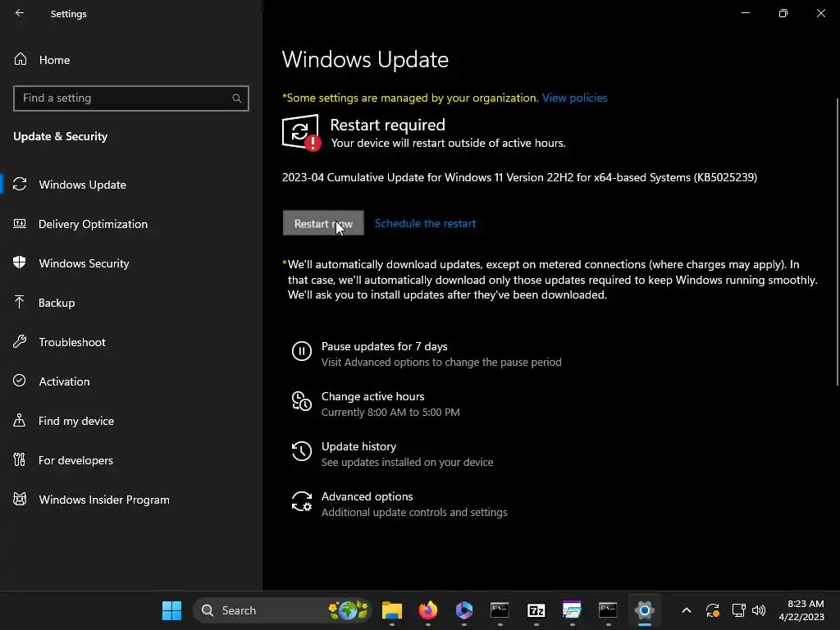Image resolution: width=840 pixels, height=630 pixels.
Task: Click the View policies link
Action: 574,98
